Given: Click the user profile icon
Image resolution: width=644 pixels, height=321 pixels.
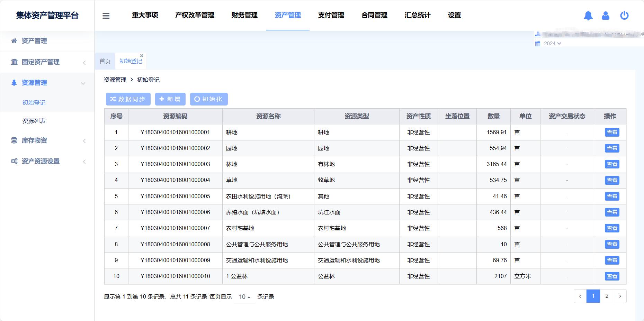Looking at the screenshot, I should 606,16.
